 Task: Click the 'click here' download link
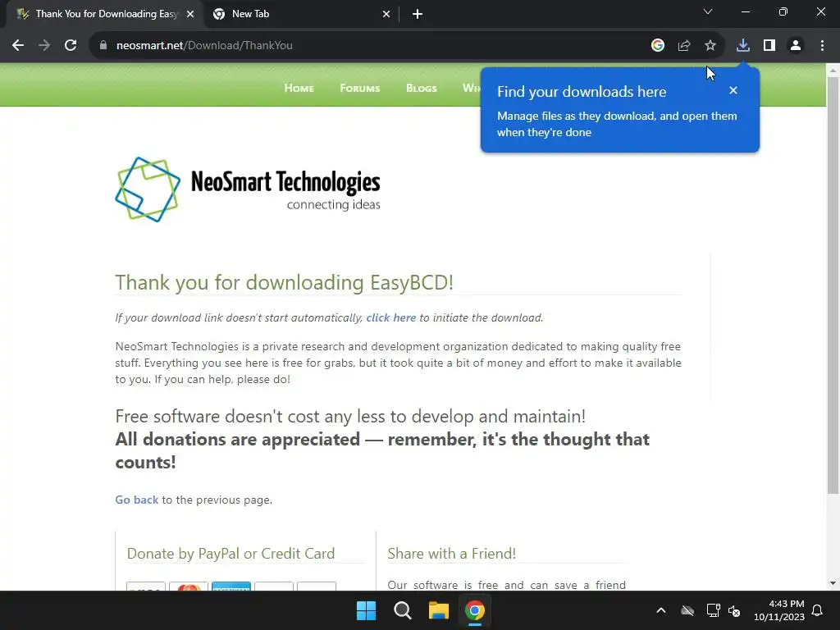tap(391, 317)
